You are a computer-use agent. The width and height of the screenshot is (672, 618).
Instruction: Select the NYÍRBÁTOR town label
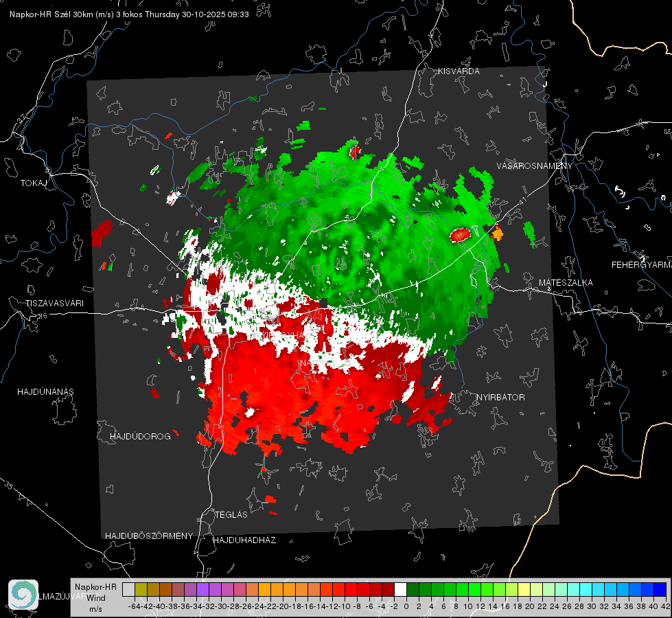coord(500,398)
